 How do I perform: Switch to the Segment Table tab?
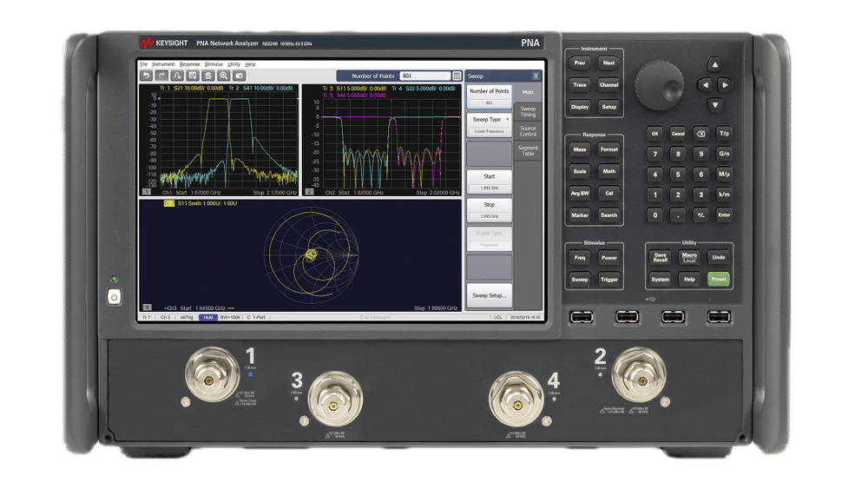(x=528, y=150)
